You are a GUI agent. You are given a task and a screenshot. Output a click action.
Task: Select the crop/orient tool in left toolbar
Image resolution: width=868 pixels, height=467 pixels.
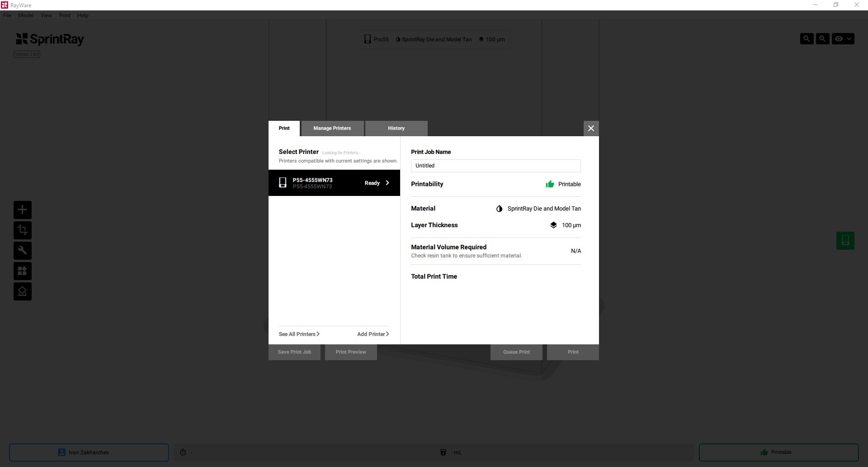coord(22,230)
